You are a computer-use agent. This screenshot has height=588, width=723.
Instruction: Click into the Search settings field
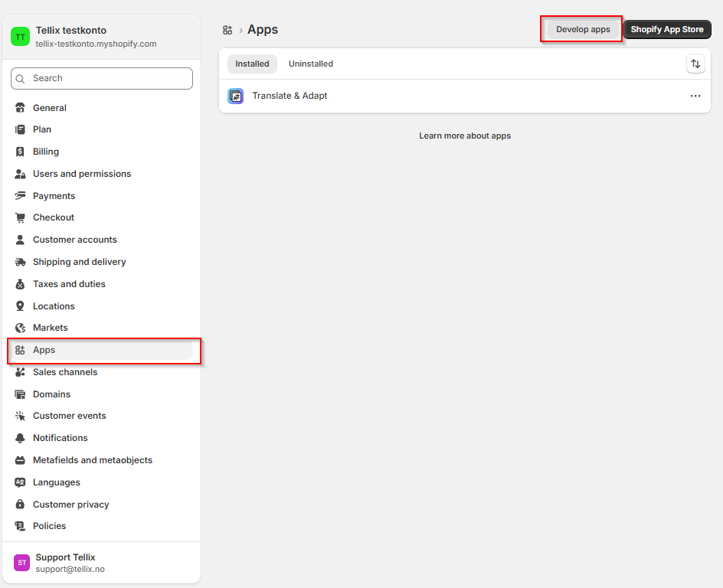point(107,78)
